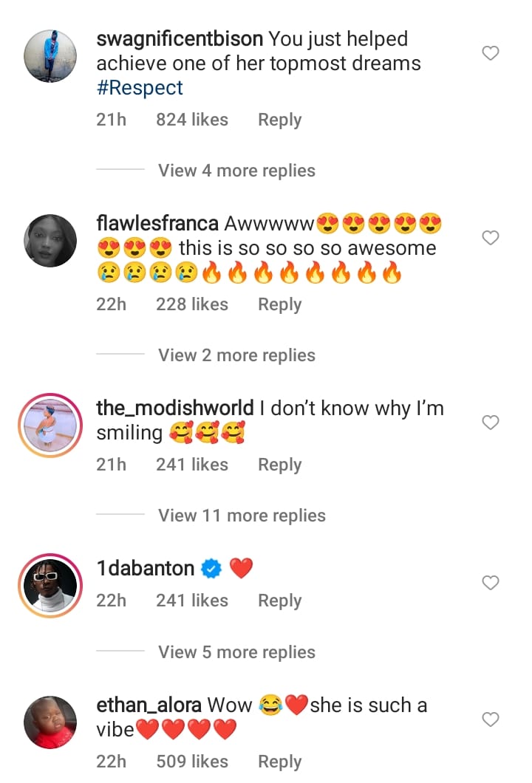Open swagnificentbison's profile picture

(50, 56)
